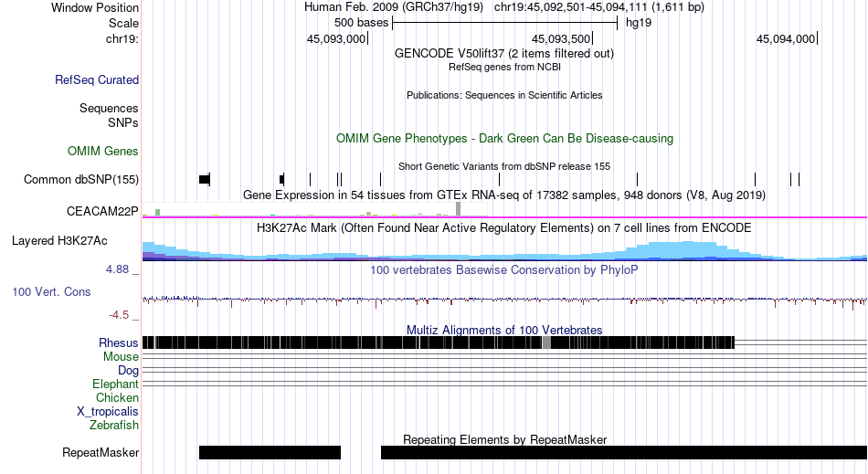Click the -4.5 PhyloP lower scale value
Viewport: 868px width, 474px height.
119,315
